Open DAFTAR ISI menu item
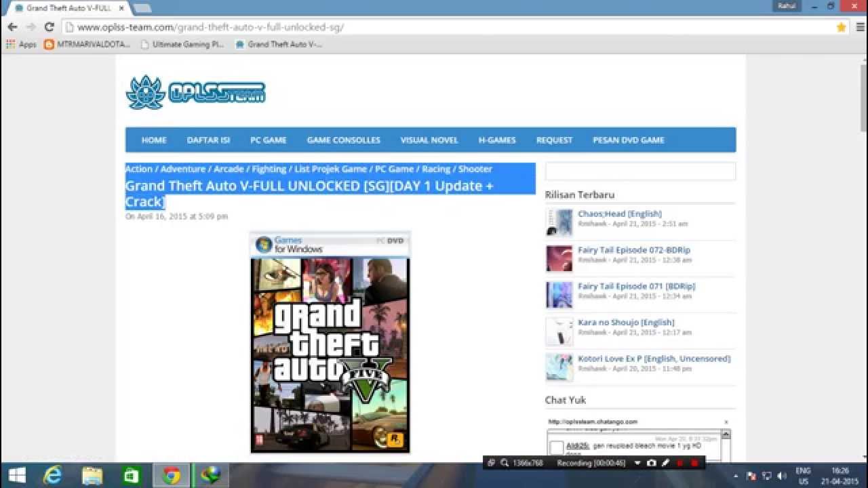 click(x=208, y=140)
